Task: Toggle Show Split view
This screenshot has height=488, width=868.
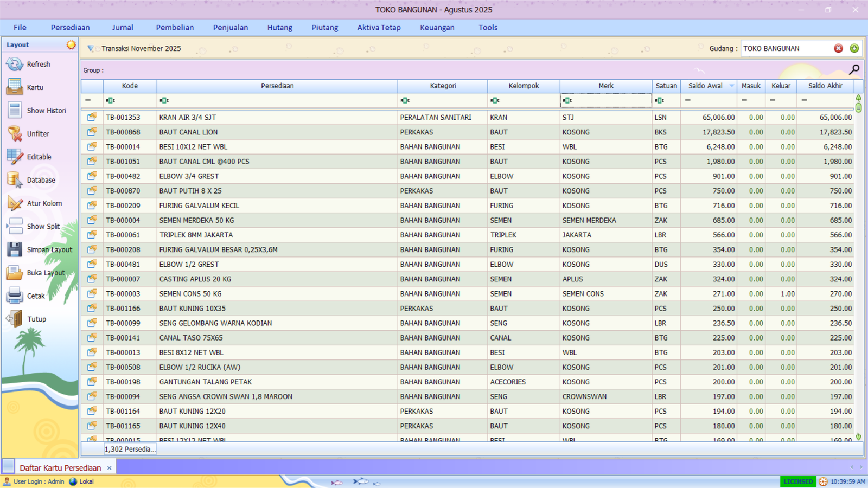Action: [15, 227]
